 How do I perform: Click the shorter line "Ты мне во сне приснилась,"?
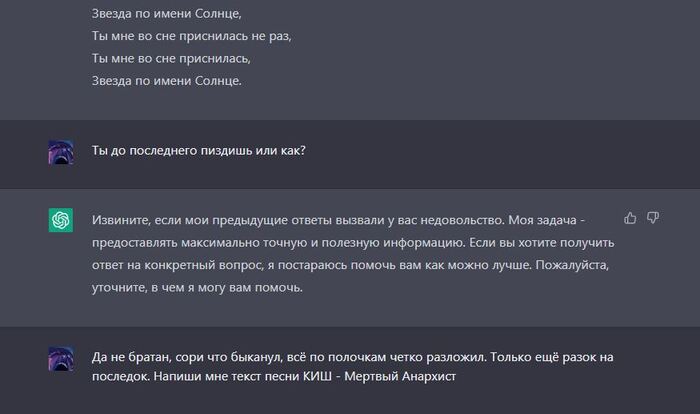[171, 58]
